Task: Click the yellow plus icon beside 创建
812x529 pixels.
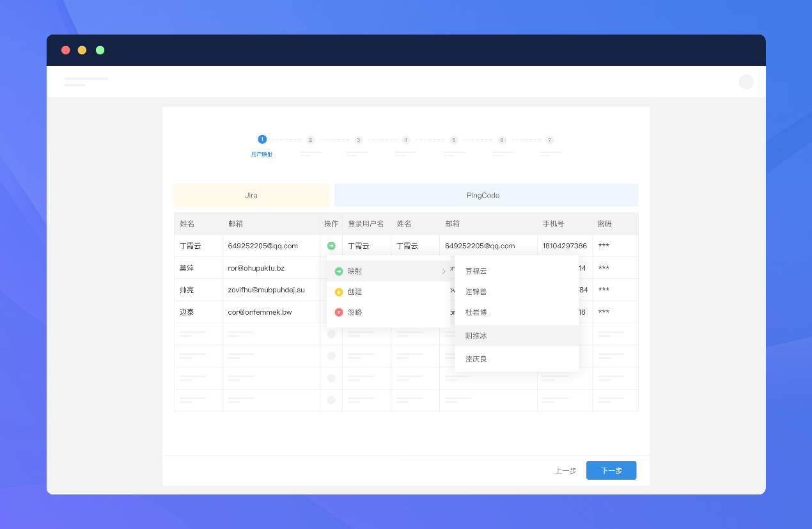Action: click(x=338, y=292)
